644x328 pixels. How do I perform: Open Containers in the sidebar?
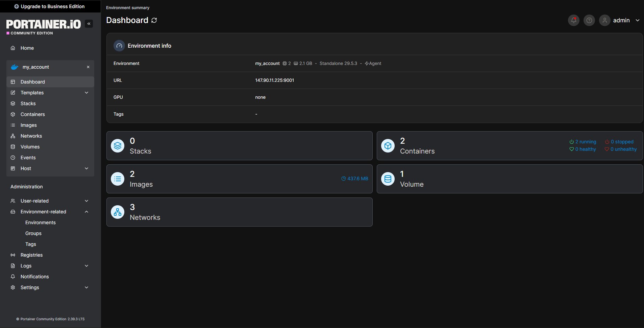pyautogui.click(x=50, y=114)
